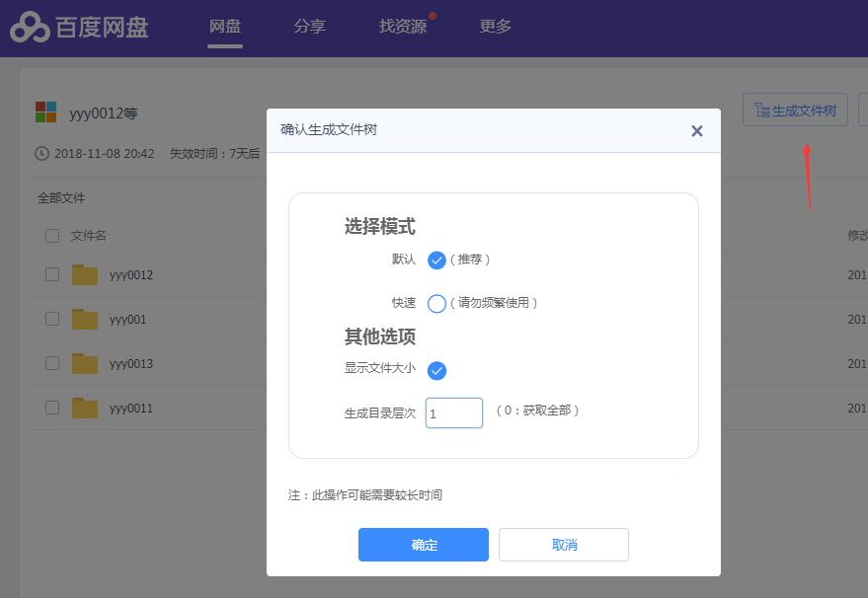This screenshot has width=868, height=598.
Task: Click the 失效时间：7天后 text
Action: 214,153
